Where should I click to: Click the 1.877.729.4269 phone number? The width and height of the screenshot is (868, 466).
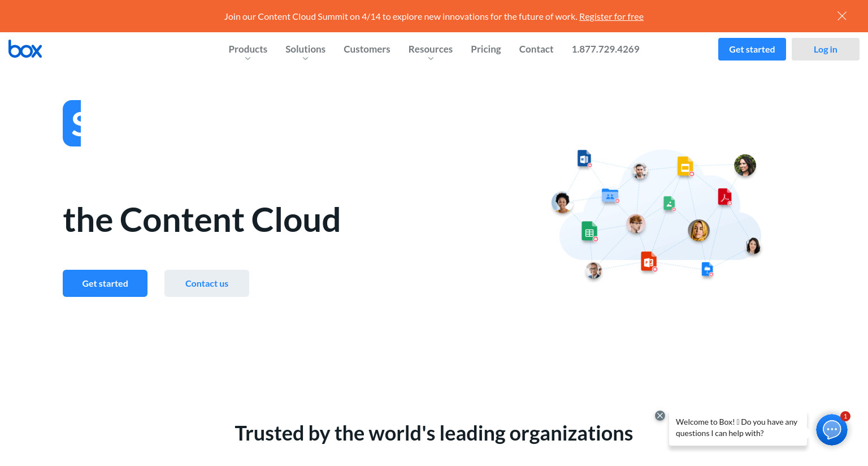tap(605, 49)
